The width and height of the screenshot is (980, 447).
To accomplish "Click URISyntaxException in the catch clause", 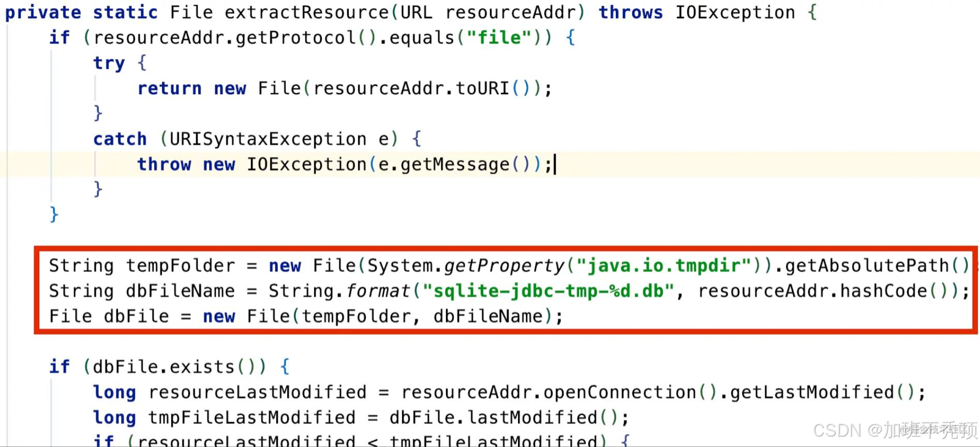I will point(268,139).
